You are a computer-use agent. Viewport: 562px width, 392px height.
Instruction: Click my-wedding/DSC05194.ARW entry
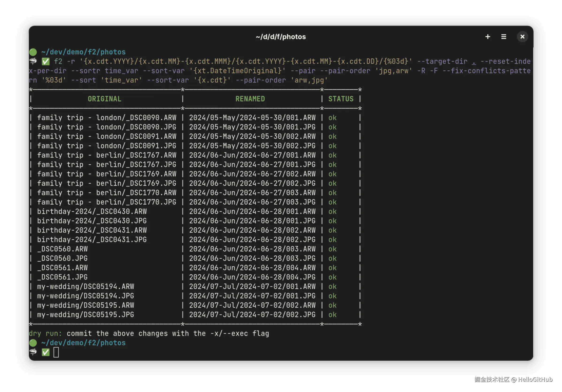[85, 286]
